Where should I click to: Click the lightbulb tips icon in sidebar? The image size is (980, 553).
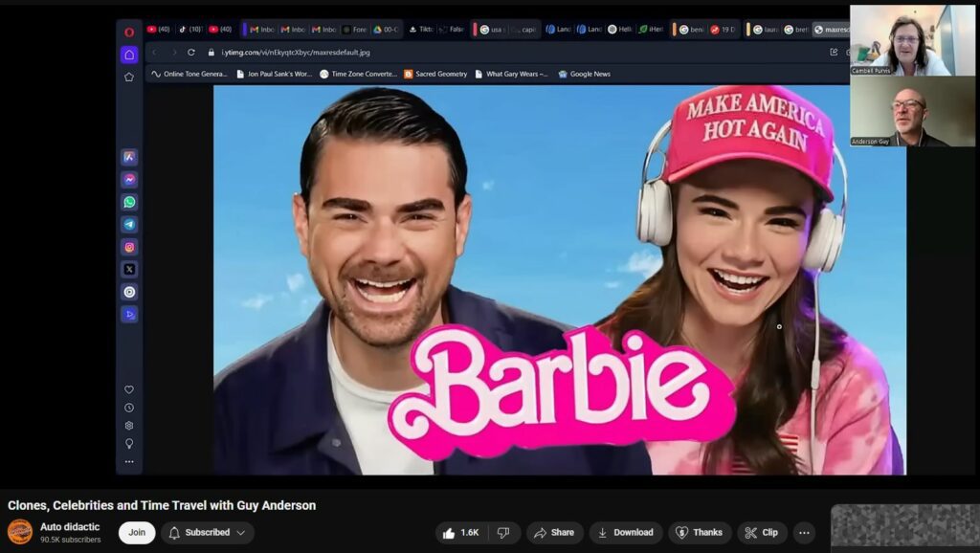point(129,444)
